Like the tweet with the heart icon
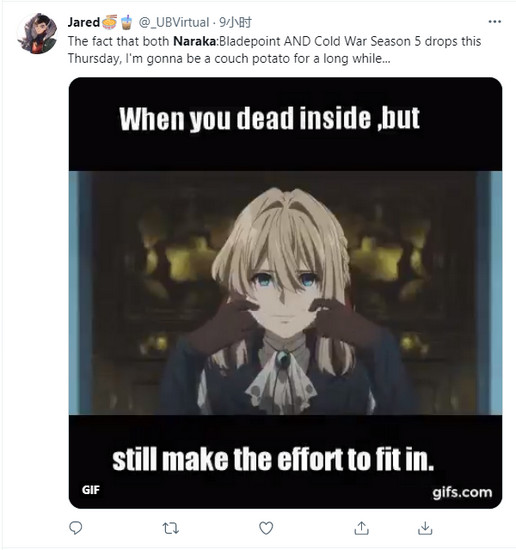 (x=266, y=528)
